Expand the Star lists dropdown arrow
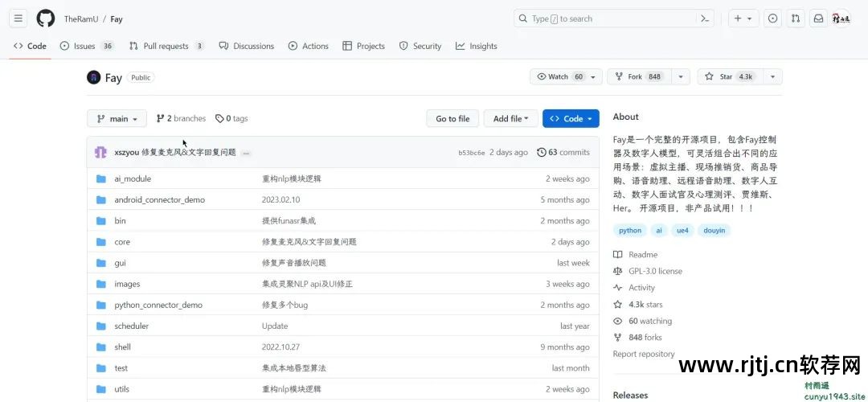 [773, 77]
